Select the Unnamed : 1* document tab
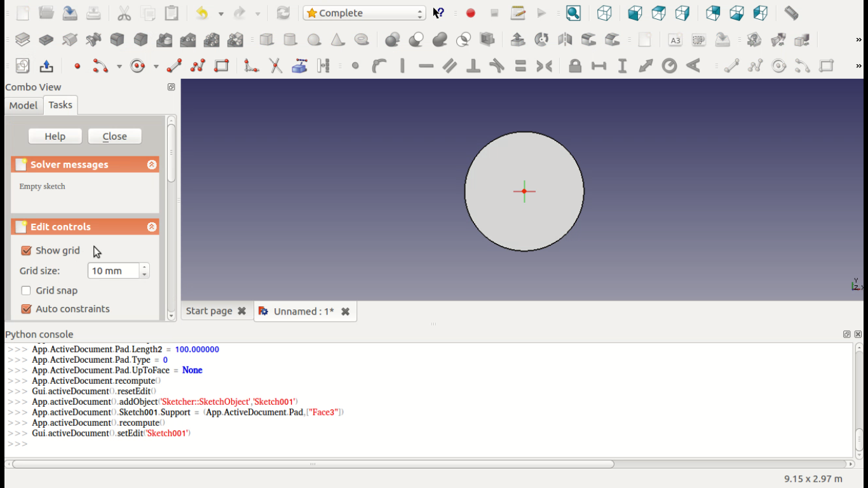Image resolution: width=868 pixels, height=488 pixels. (x=304, y=311)
